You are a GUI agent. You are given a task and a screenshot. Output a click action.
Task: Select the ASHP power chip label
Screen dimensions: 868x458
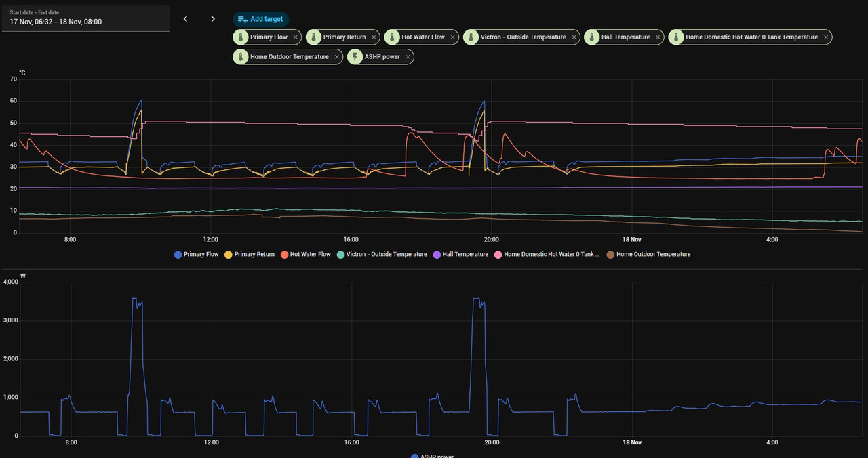pos(382,57)
